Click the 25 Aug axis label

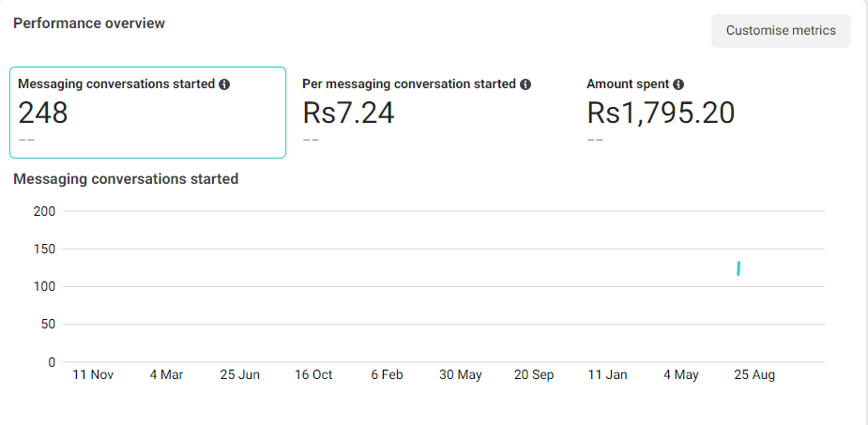click(754, 374)
